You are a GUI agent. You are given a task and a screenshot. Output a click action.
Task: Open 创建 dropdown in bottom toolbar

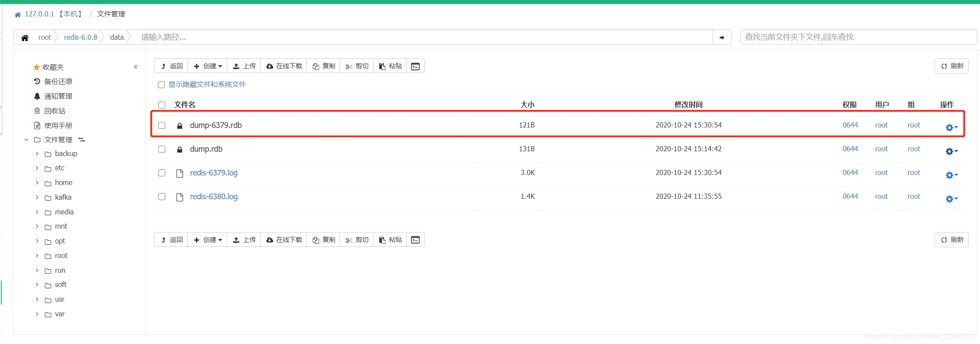pyautogui.click(x=208, y=240)
